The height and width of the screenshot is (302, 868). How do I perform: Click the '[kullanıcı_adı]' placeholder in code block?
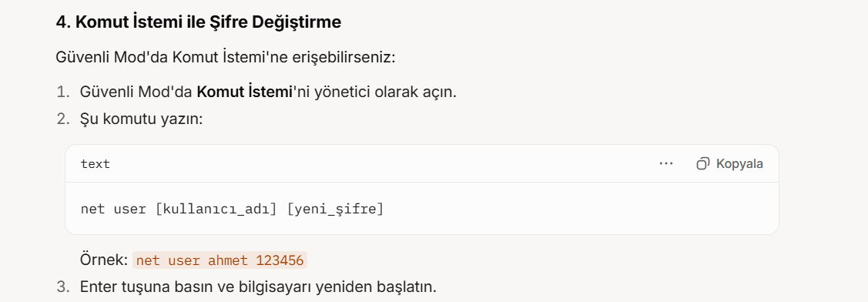click(216, 210)
